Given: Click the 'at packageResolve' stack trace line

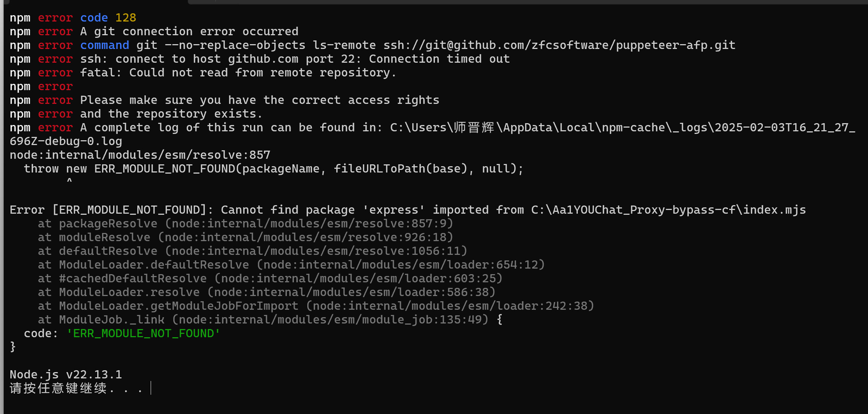Looking at the screenshot, I should [245, 224].
